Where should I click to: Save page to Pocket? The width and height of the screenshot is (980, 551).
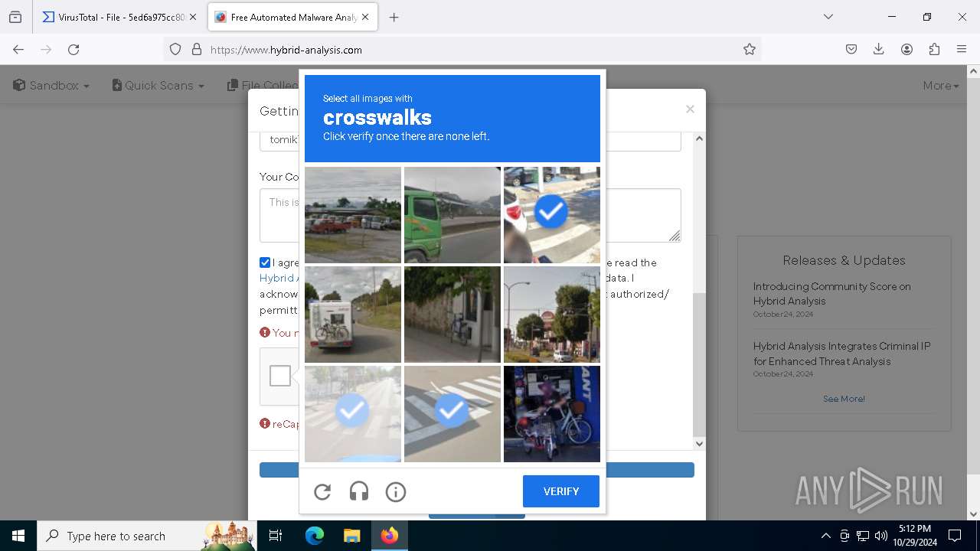click(x=851, y=50)
